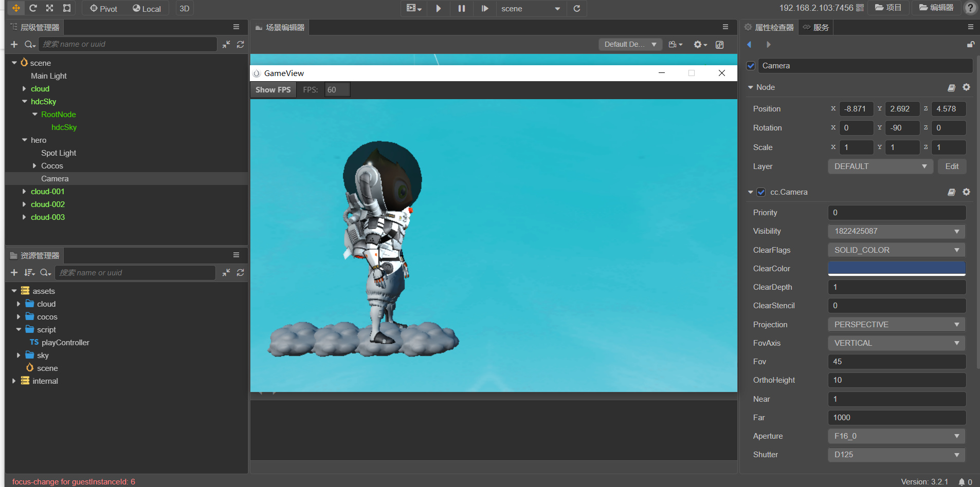Image resolution: width=980 pixels, height=487 pixels.
Task: Collapse the script folder in assets
Action: tap(19, 330)
